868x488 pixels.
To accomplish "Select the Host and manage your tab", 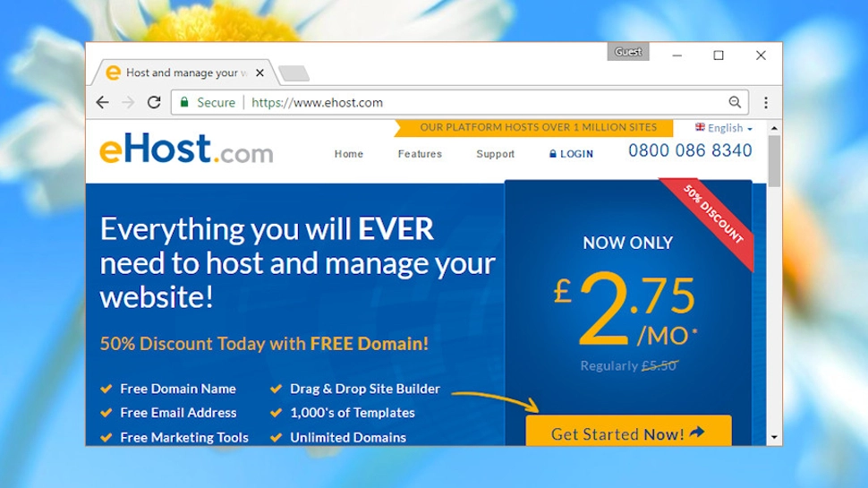I will click(186, 73).
